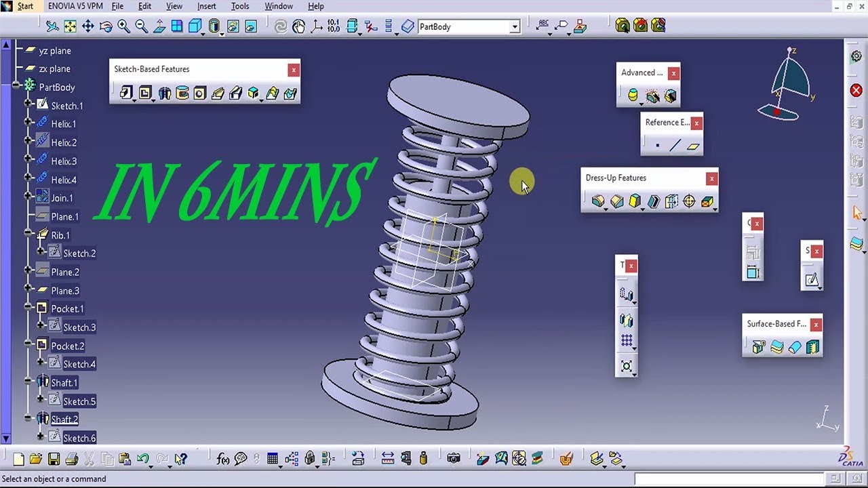868x488 pixels.
Task: Select the Pocket tool icon
Action: tap(145, 93)
